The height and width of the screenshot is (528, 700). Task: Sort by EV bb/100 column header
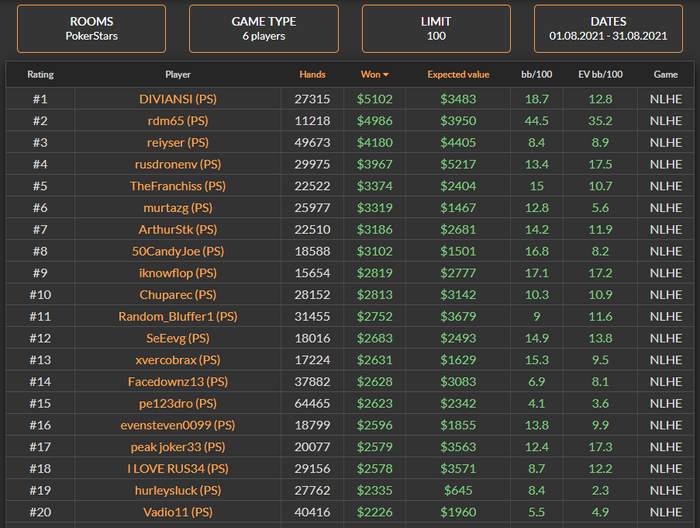[x=600, y=74]
